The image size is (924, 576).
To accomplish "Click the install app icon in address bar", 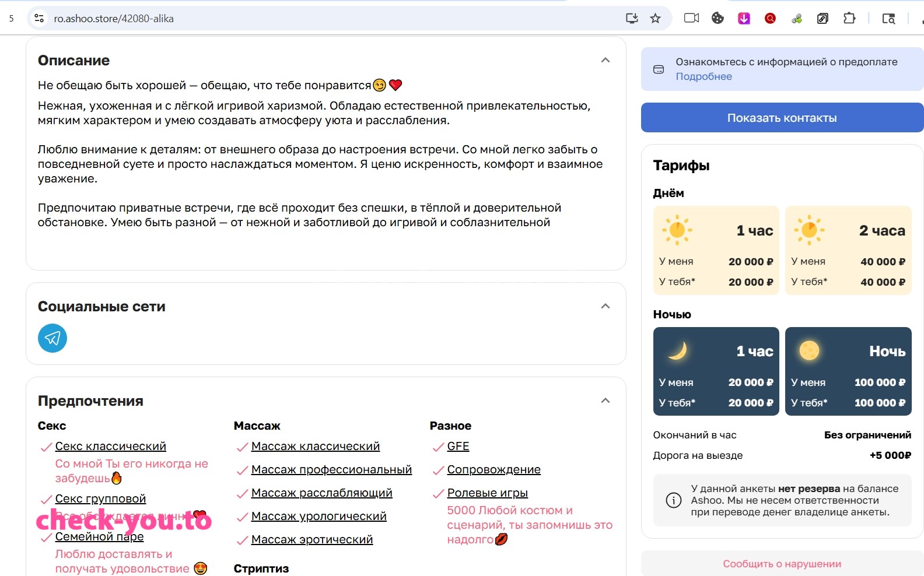I will tap(632, 18).
